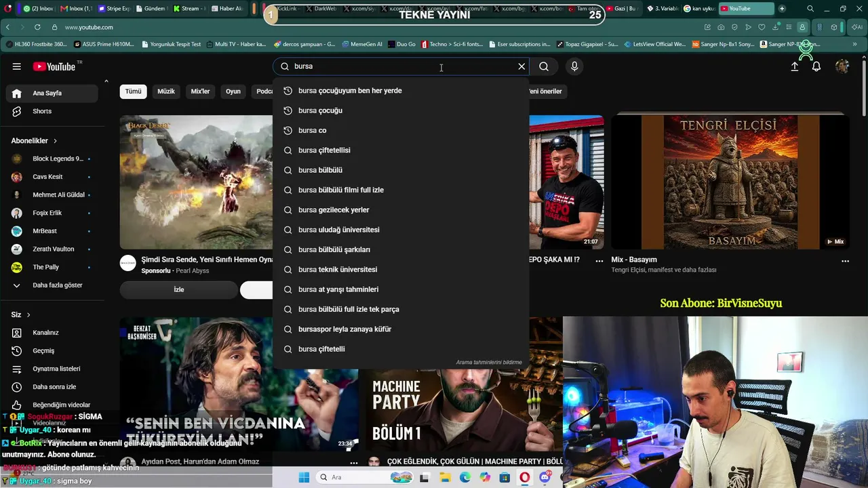The width and height of the screenshot is (868, 488).
Task: Select suggestion 'bursa co'
Action: [401, 130]
